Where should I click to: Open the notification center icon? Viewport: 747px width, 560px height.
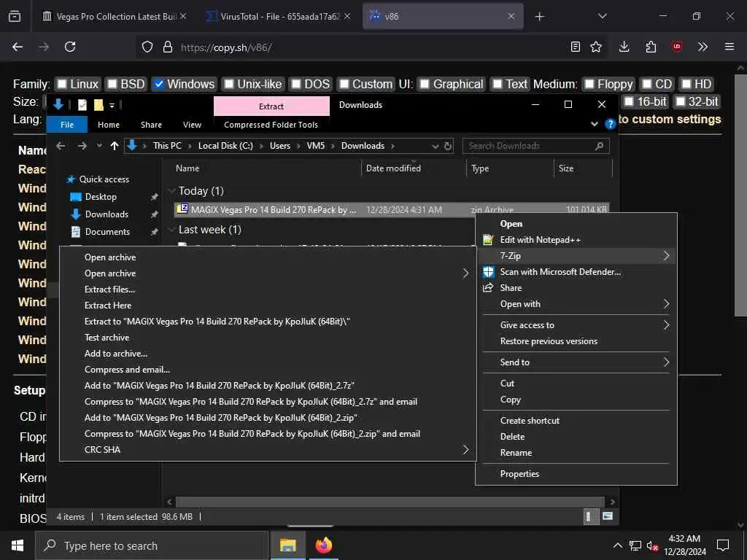click(723, 545)
